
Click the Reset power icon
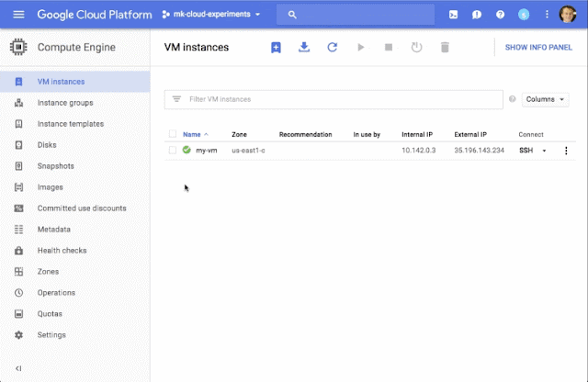(416, 47)
